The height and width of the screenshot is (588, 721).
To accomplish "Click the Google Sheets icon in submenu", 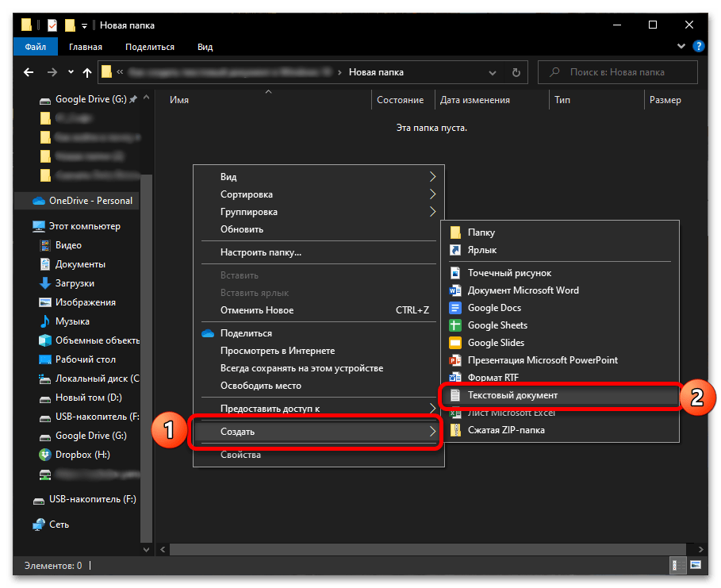I will [x=455, y=325].
